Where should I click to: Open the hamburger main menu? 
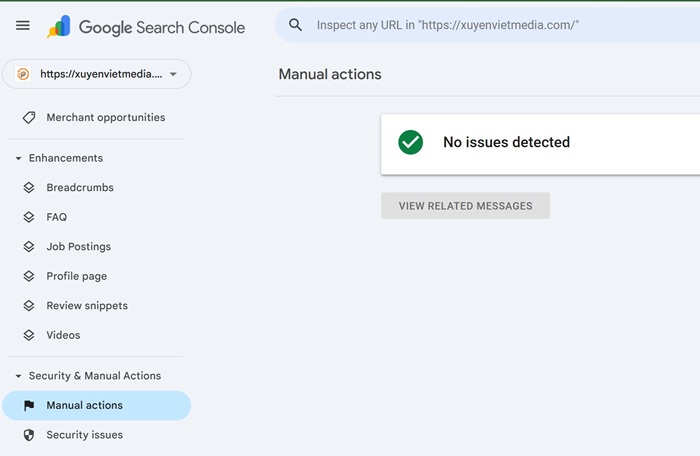23,25
